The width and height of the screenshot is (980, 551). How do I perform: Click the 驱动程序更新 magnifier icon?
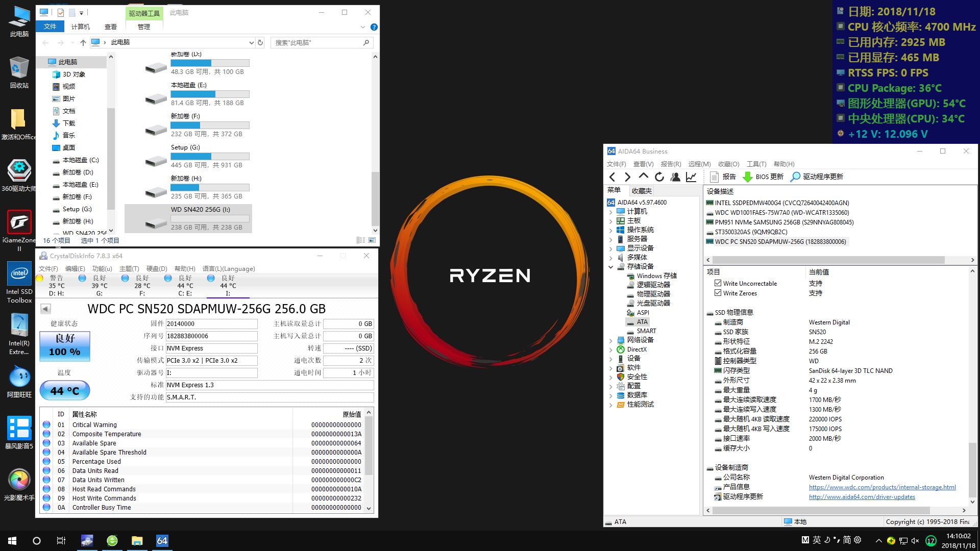click(x=795, y=177)
